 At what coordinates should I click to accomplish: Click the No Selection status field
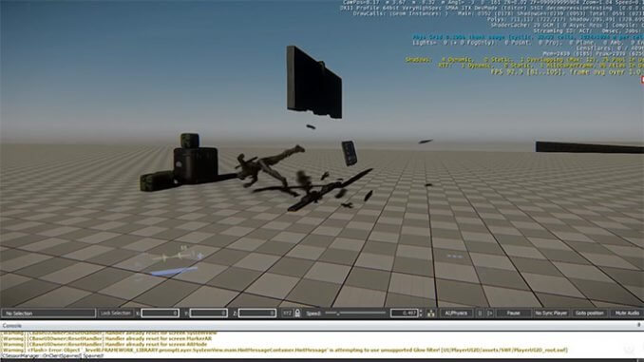pos(48,314)
